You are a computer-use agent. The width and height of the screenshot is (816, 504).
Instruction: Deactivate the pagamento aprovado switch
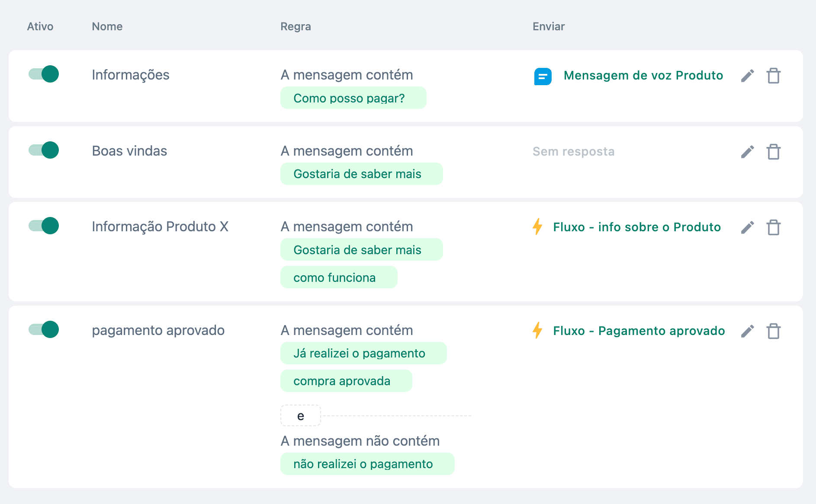click(44, 329)
